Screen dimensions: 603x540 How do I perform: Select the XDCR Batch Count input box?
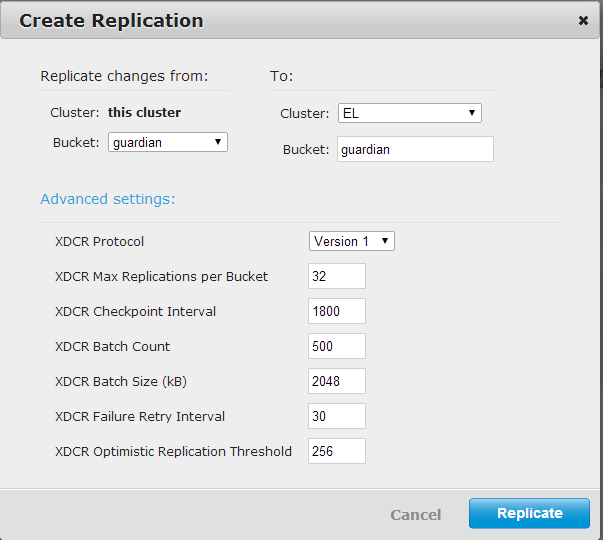click(x=337, y=346)
